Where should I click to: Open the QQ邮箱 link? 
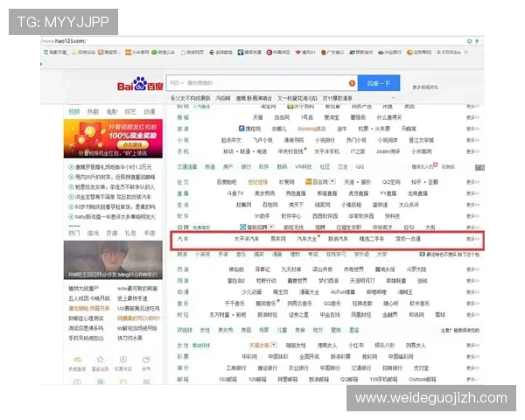click(349, 379)
